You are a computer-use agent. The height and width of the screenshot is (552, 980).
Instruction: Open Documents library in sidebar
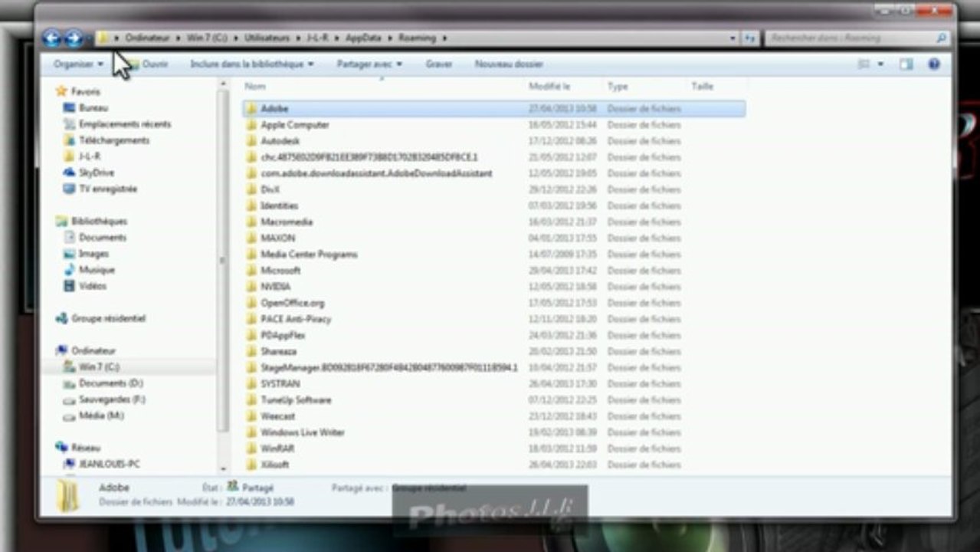[102, 238]
